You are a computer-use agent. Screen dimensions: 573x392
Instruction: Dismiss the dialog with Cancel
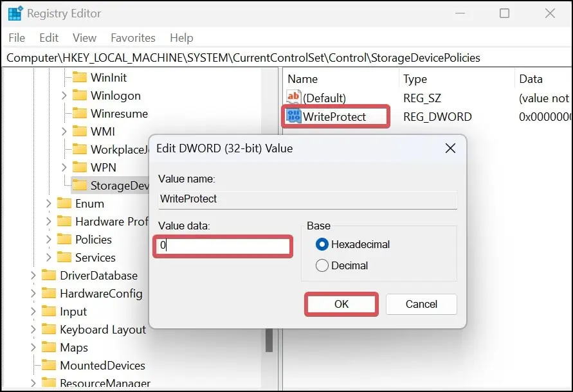click(421, 304)
